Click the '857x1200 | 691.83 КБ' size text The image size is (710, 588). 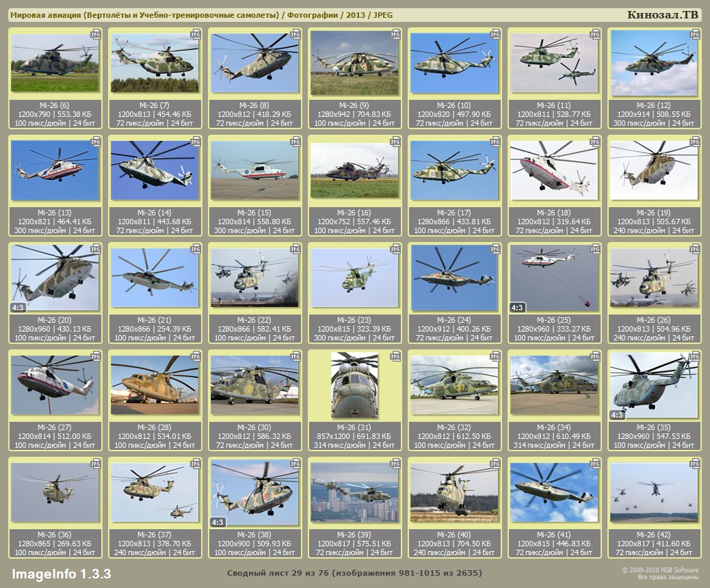coord(354,436)
